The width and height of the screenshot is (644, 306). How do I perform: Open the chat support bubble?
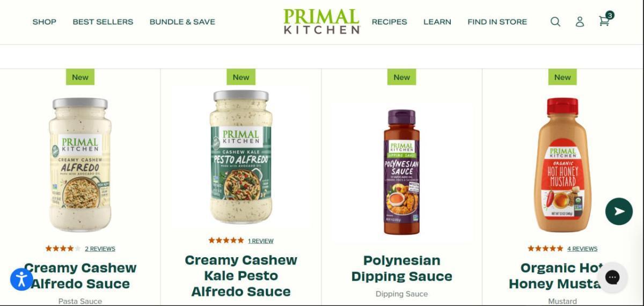coord(612,277)
